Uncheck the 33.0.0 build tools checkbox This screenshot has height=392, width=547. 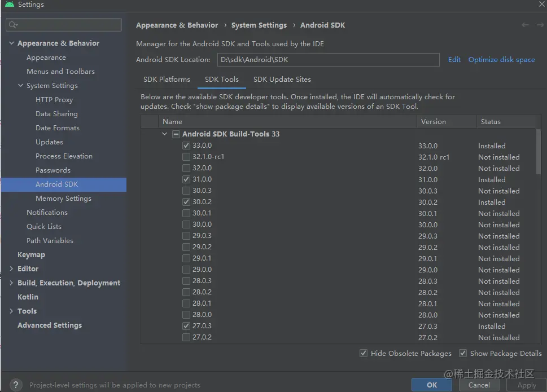[186, 146]
